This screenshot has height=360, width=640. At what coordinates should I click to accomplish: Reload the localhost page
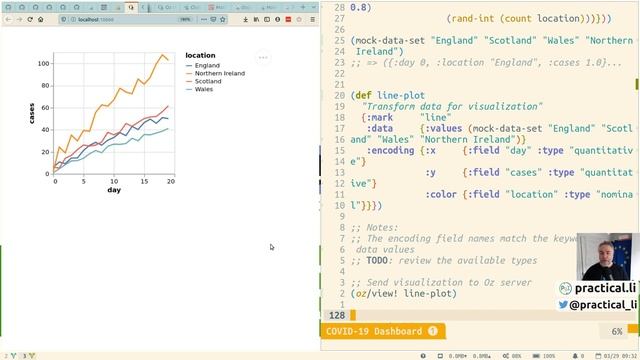click(30, 19)
